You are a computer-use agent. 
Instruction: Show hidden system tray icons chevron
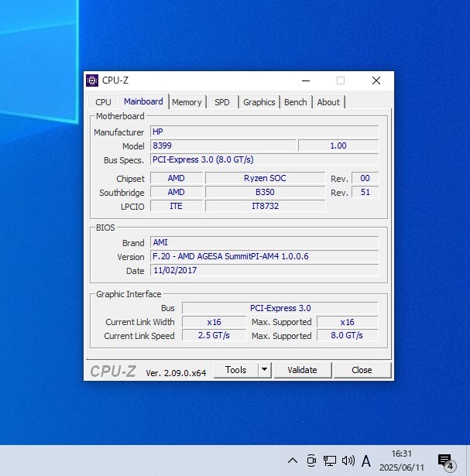293,461
